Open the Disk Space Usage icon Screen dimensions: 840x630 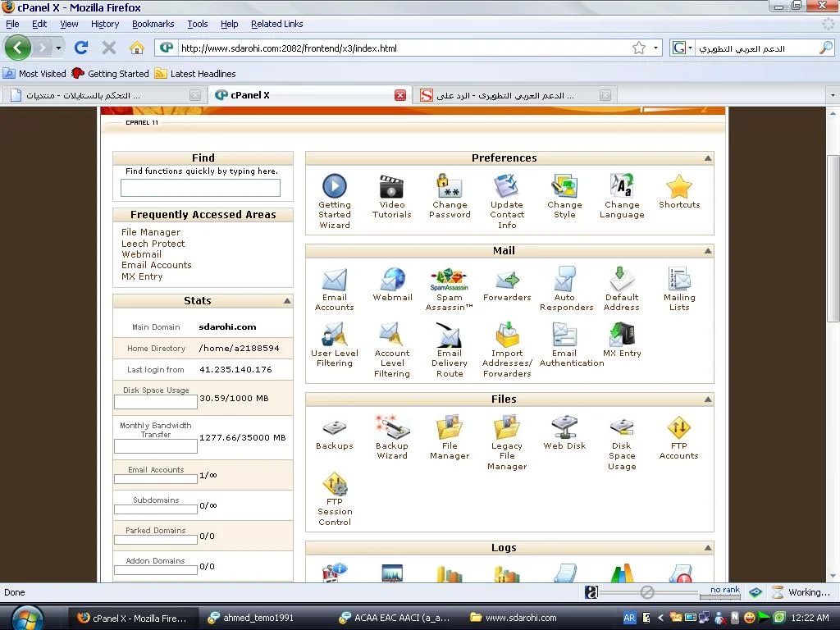(622, 427)
